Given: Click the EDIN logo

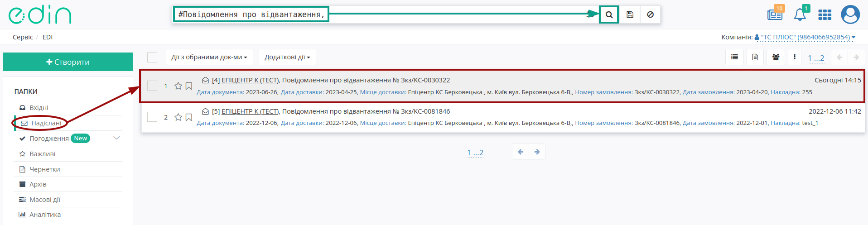Looking at the screenshot, I should 40,15.
